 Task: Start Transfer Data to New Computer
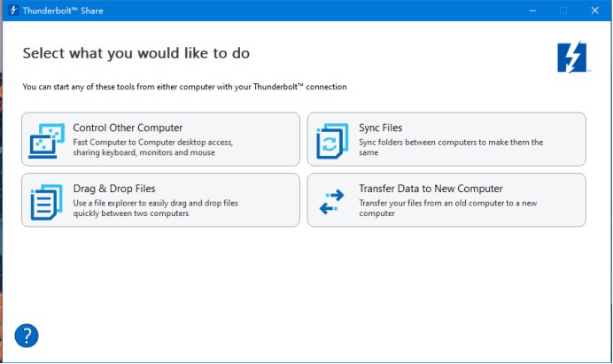point(431,189)
